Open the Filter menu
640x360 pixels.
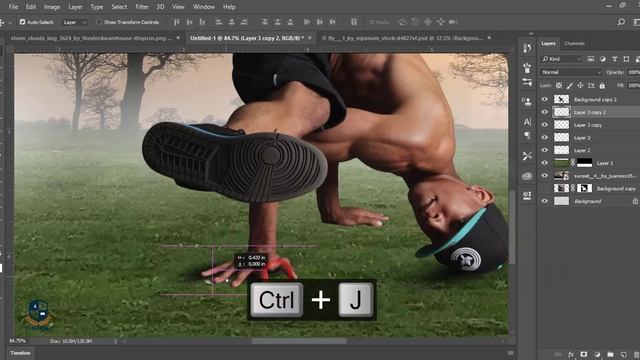pyautogui.click(x=142, y=7)
